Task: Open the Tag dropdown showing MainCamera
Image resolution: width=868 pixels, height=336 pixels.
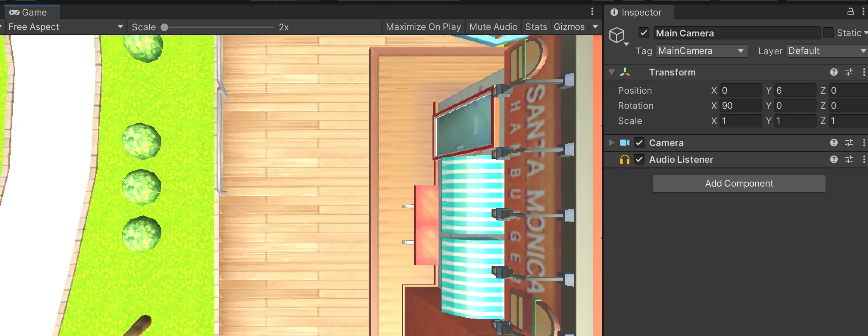Action: pos(701,51)
